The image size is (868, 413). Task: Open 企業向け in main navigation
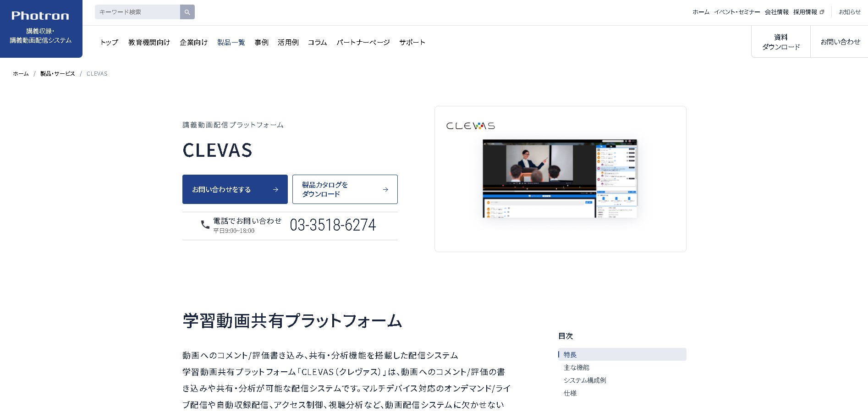point(194,42)
